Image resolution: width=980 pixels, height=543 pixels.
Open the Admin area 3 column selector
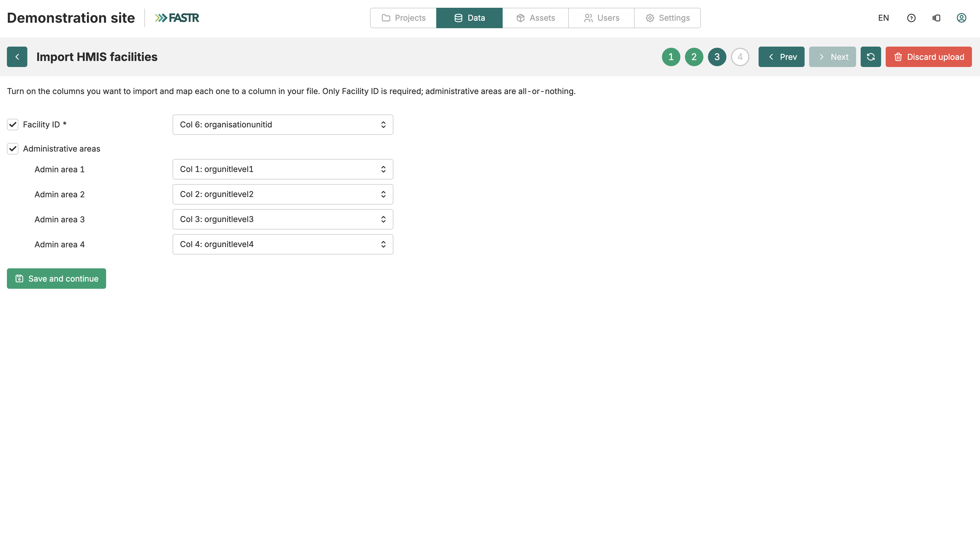click(283, 219)
